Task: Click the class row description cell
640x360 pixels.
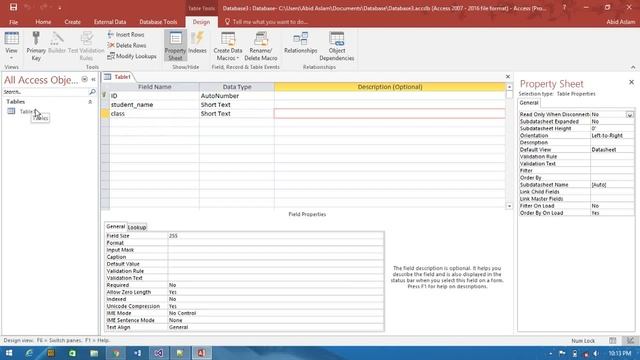Action: click(389, 114)
